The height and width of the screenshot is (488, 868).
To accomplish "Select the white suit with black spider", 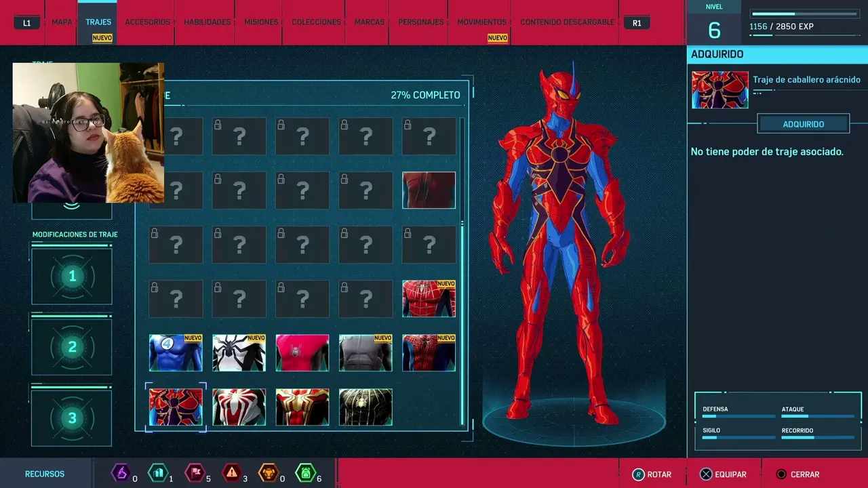I will click(239, 352).
